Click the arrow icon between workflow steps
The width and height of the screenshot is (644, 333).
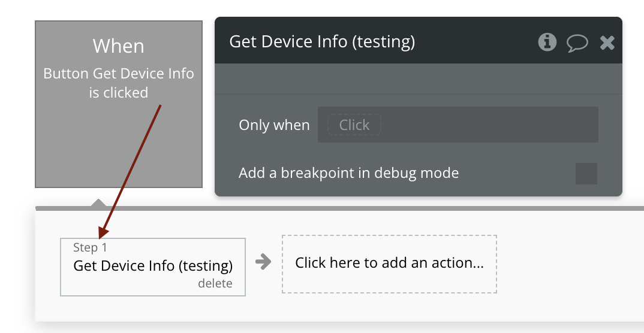click(263, 262)
